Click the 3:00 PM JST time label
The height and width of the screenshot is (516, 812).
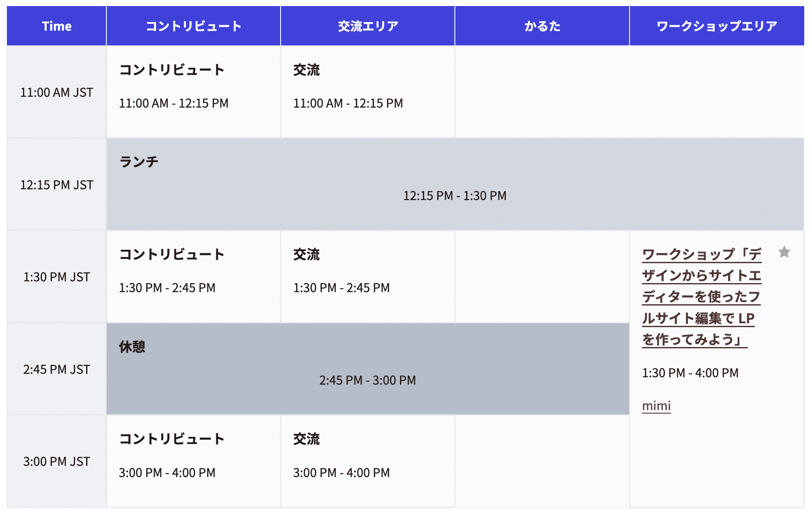coord(56,461)
